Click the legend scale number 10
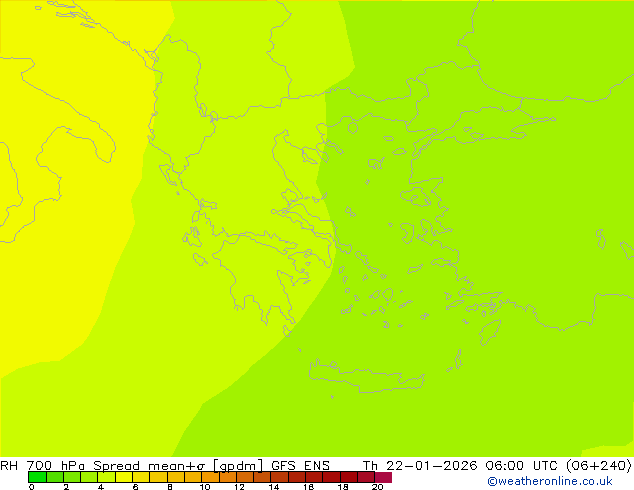 pos(205,487)
